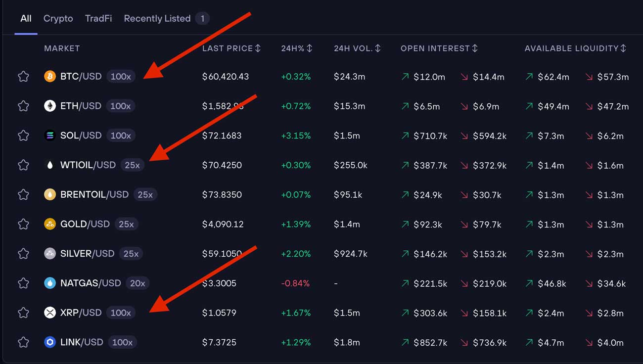Click LINK short open interest arrow
The width and height of the screenshot is (643, 364).
point(464,343)
